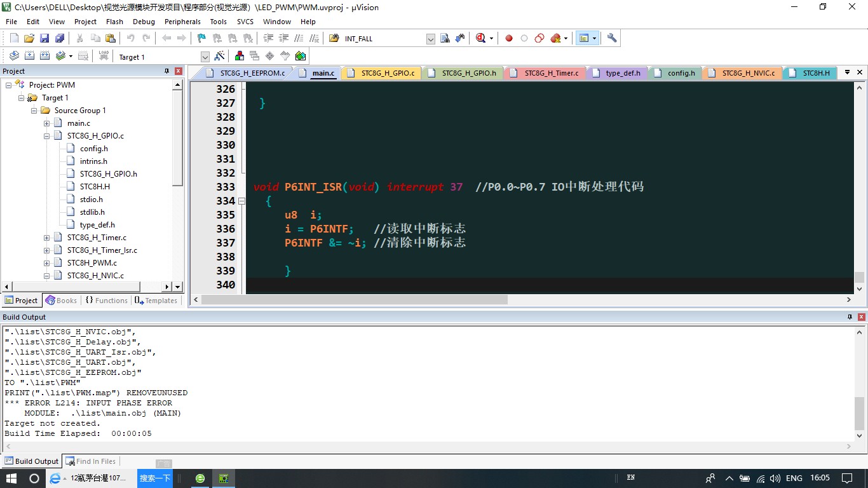Open the Configuration wrench icon
Viewport: 868px width, 488px height.
click(612, 38)
